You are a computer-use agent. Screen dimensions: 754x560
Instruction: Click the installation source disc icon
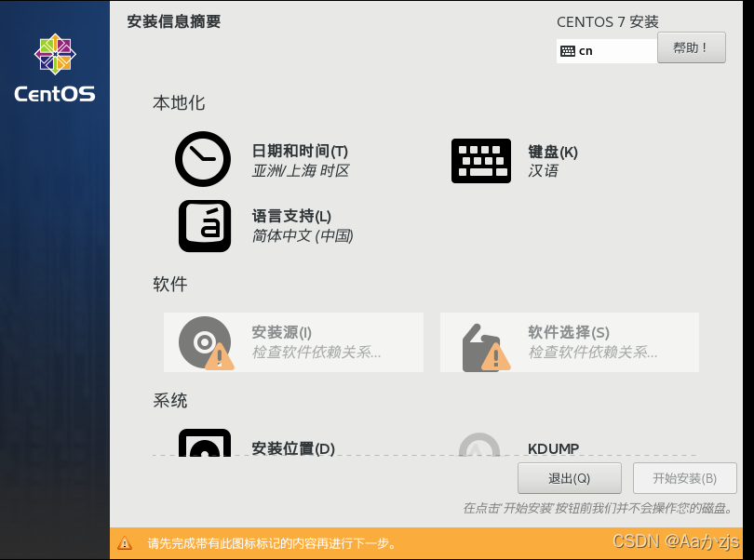point(207,342)
